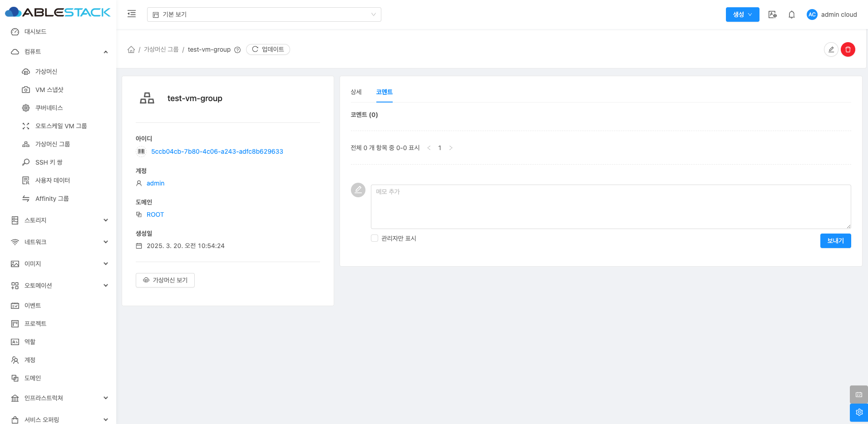Image resolution: width=868 pixels, height=424 pixels.
Task: Open Affinity 그룹 in the sidebar
Action: point(58,199)
